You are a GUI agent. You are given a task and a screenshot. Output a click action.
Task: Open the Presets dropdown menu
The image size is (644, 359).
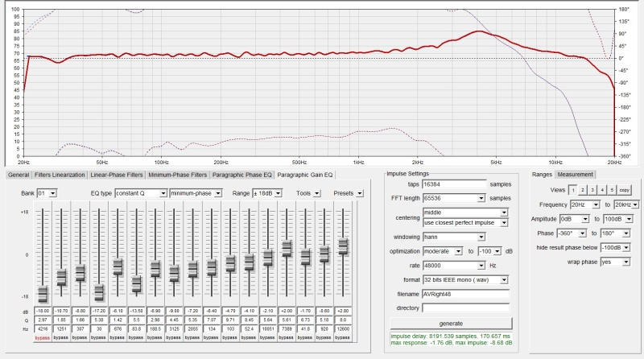coord(360,193)
